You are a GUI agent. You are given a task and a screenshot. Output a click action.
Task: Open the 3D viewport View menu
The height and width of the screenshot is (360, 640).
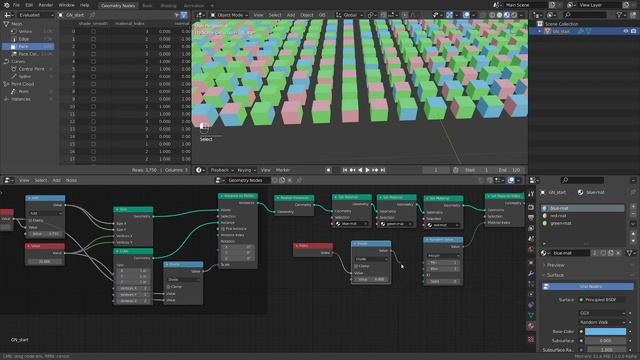click(x=258, y=15)
